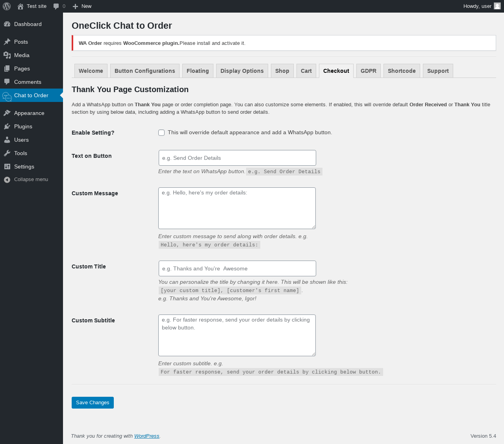Image resolution: width=504 pixels, height=444 pixels.
Task: Open the Pages menu label
Action: pyautogui.click(x=22, y=68)
